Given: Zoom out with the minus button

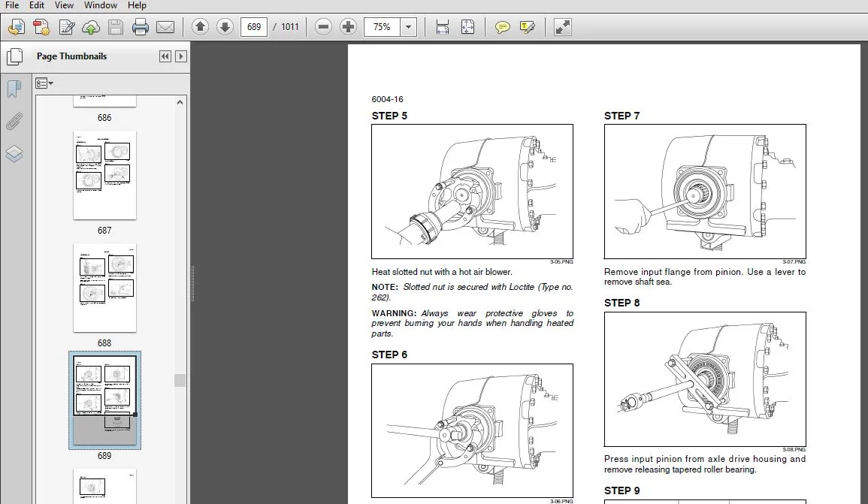Looking at the screenshot, I should (323, 26).
